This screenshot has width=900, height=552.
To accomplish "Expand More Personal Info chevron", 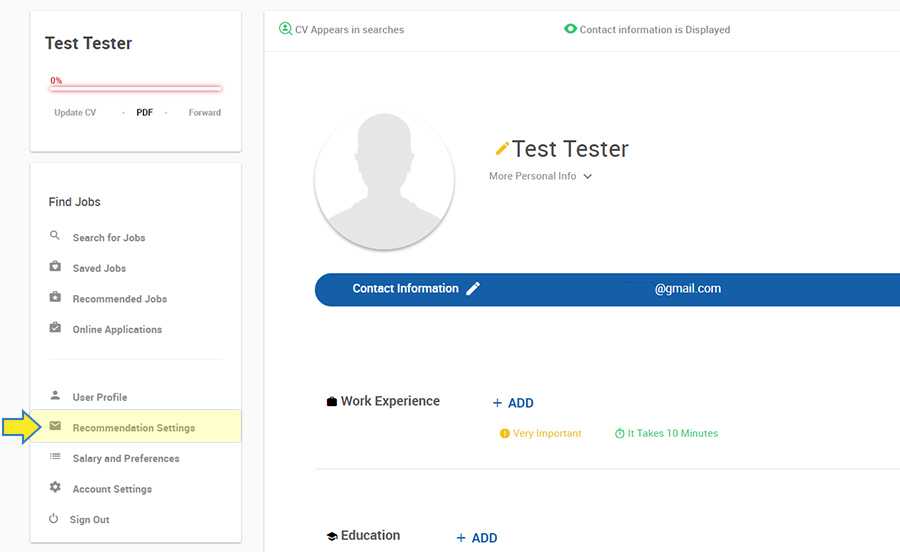I will point(587,177).
